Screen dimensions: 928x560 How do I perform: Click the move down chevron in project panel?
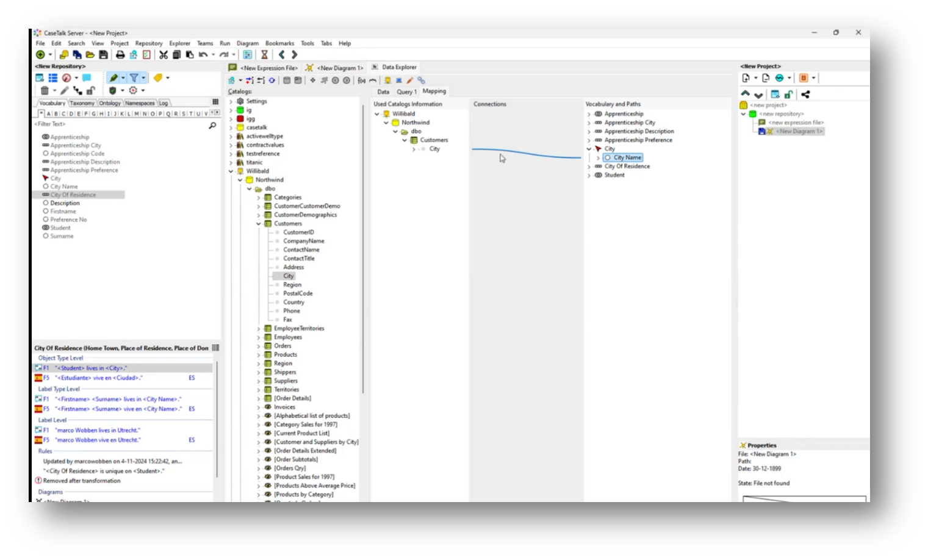pyautogui.click(x=758, y=95)
